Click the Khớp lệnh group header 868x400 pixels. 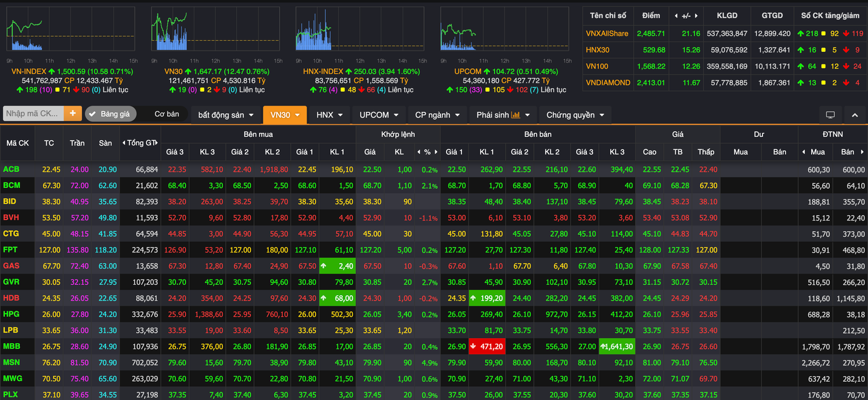point(398,134)
